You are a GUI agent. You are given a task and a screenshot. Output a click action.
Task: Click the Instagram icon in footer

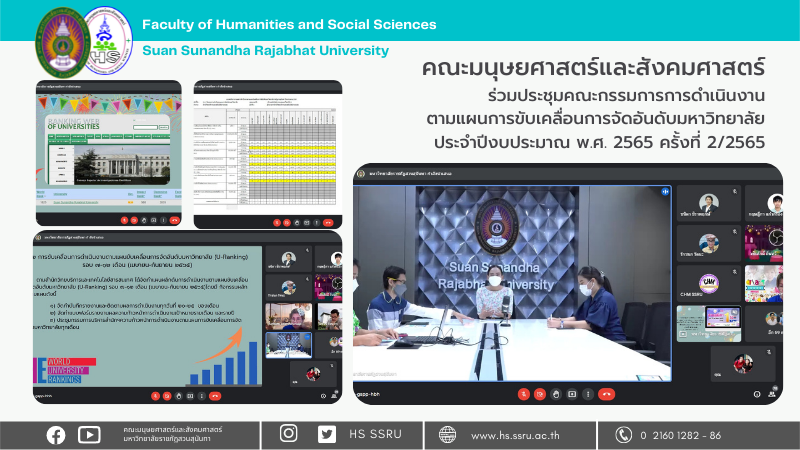pos(289,434)
